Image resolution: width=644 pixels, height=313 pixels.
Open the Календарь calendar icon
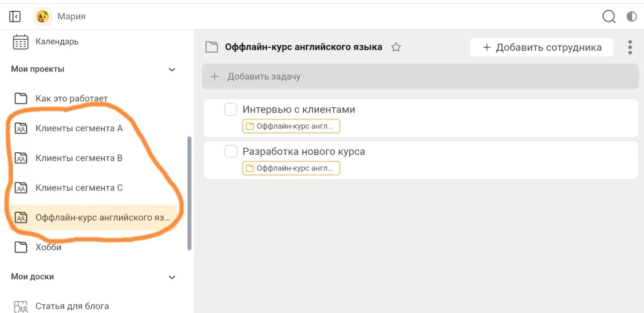pyautogui.click(x=20, y=42)
